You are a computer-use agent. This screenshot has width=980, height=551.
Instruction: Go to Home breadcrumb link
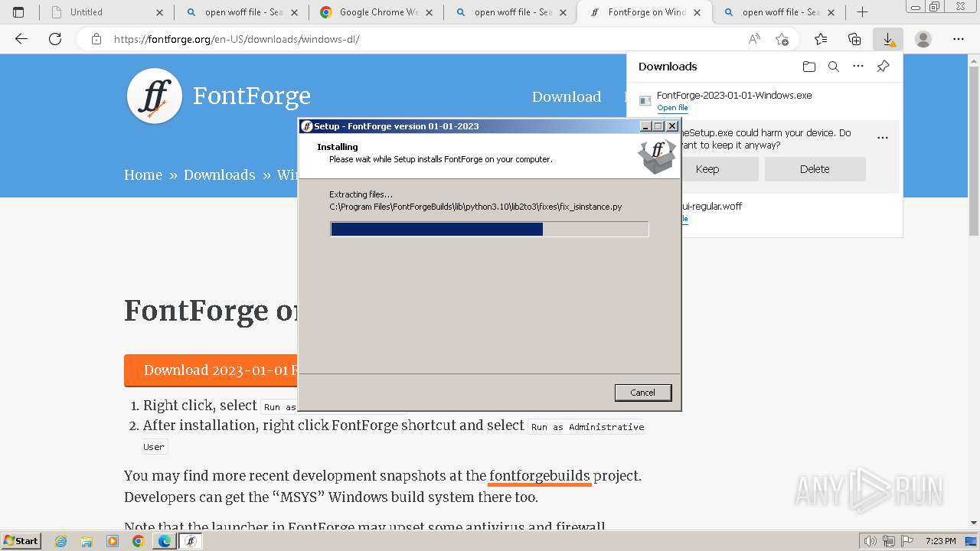pyautogui.click(x=143, y=174)
